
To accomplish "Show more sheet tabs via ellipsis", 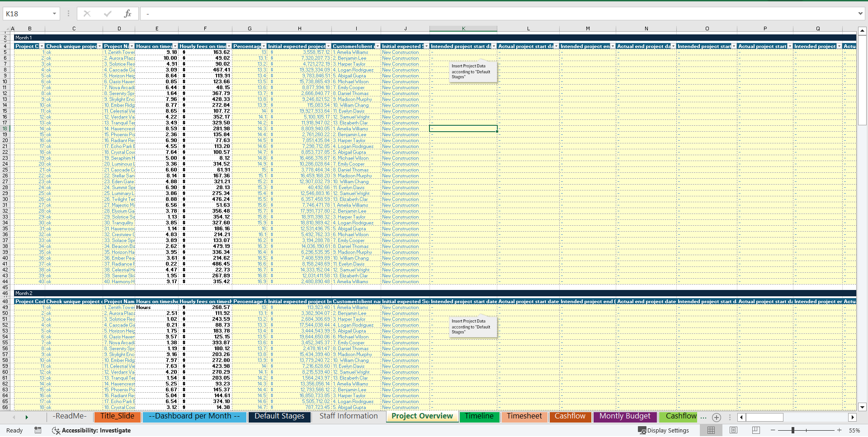I will [703, 417].
